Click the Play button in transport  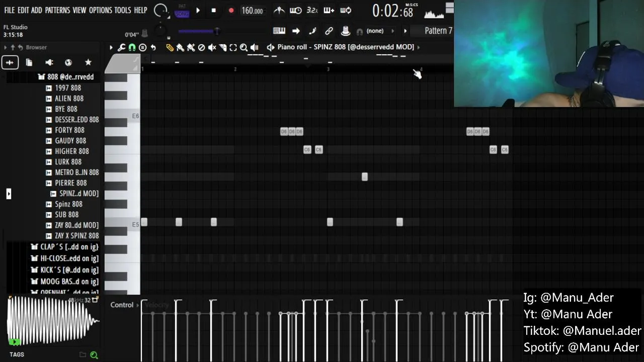pos(198,10)
